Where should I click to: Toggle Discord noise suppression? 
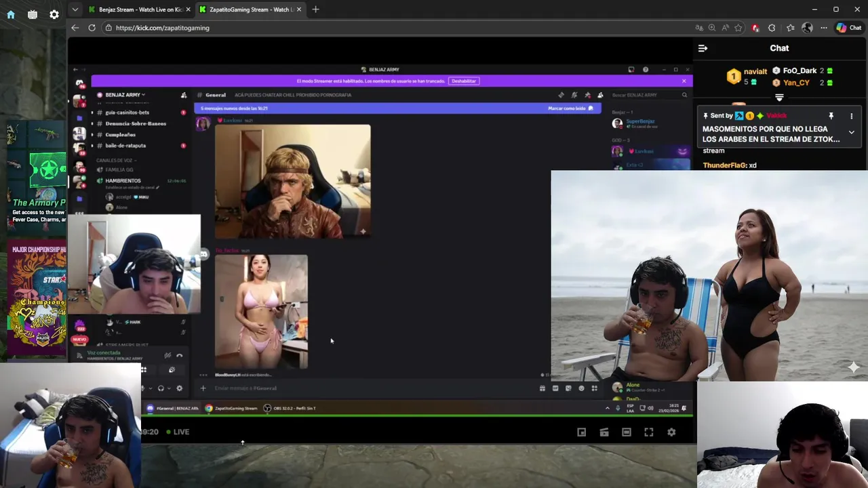tap(167, 355)
